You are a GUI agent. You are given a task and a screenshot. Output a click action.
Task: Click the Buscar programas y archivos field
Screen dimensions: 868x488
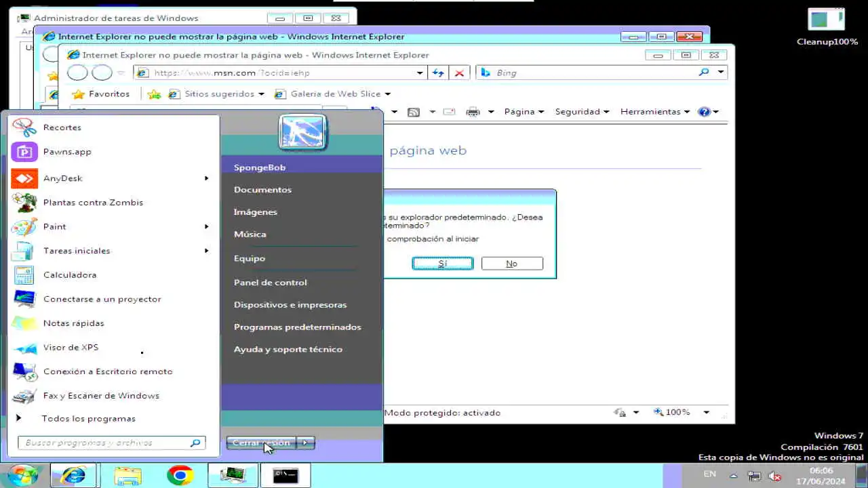click(x=111, y=443)
